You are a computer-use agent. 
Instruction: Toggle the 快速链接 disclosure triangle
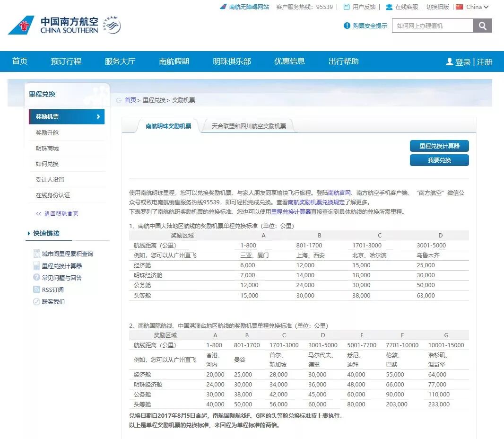[29, 234]
